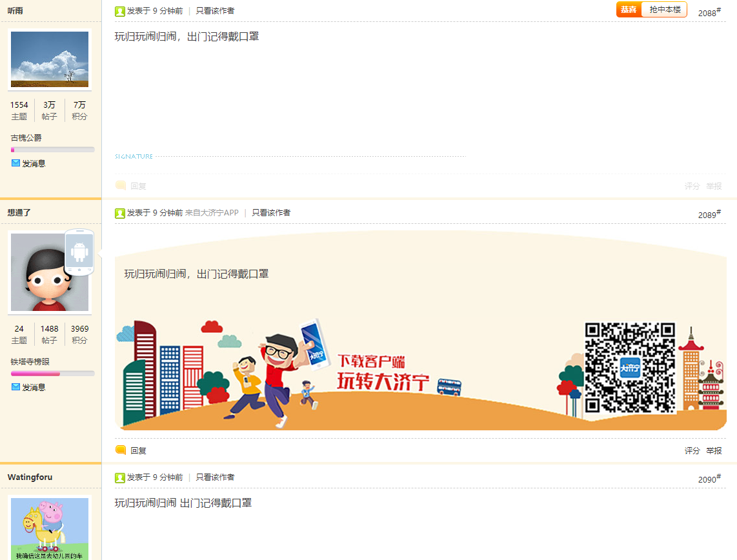Open the 举报 report link on post 2089
737x560 pixels.
(x=714, y=450)
